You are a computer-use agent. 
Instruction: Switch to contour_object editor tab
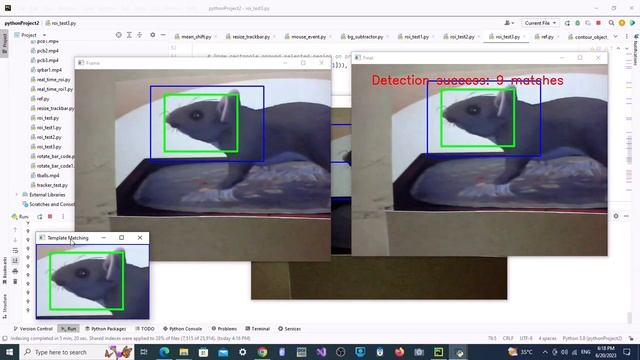tap(588, 37)
